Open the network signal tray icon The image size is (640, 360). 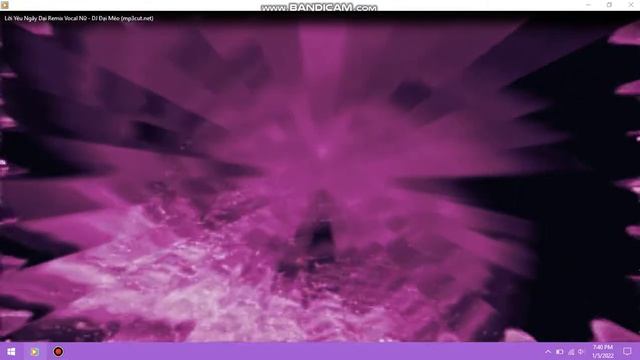[x=571, y=351]
